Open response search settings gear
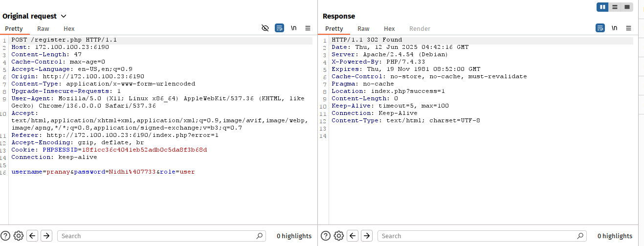The width and height of the screenshot is (644, 246). 339,236
